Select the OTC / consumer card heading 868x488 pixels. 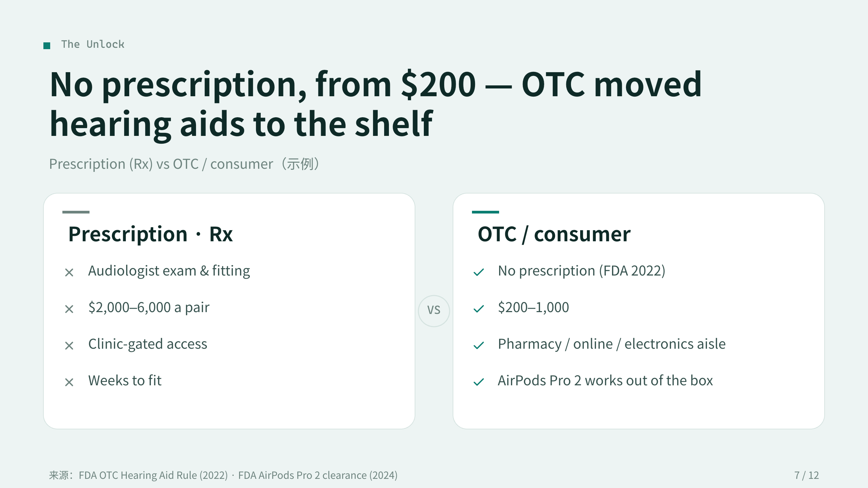coord(554,234)
